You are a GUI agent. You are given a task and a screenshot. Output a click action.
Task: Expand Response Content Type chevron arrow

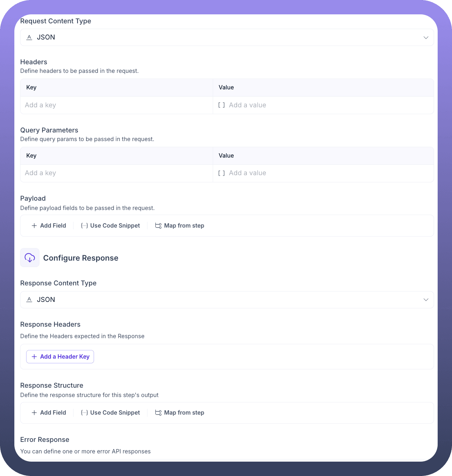pyautogui.click(x=426, y=300)
